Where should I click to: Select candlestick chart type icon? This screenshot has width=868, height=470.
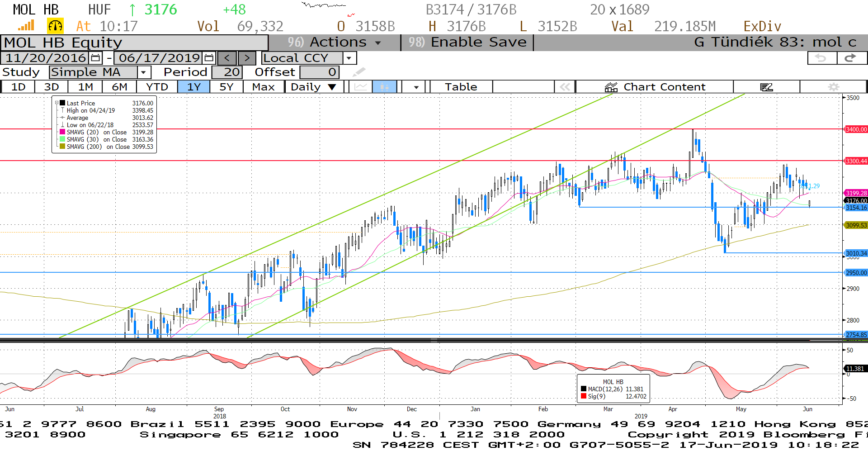385,87
